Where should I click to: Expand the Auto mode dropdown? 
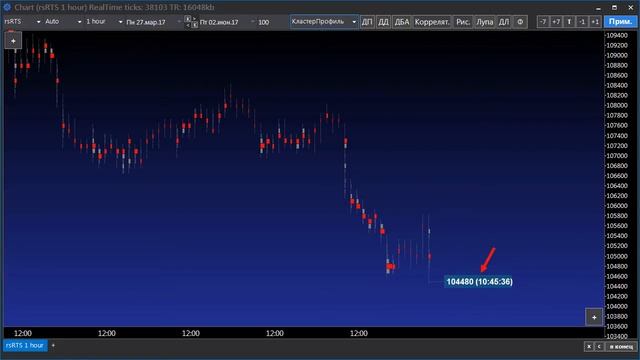pos(63,22)
